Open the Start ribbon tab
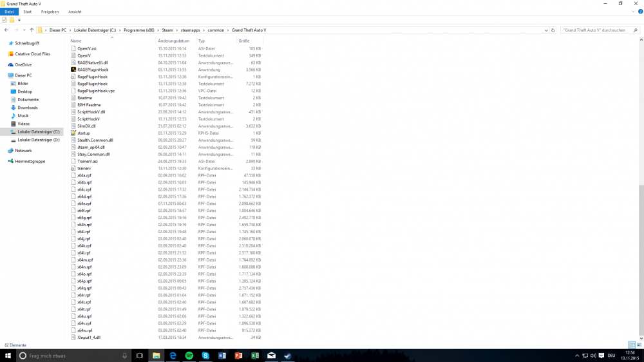 coord(28,12)
